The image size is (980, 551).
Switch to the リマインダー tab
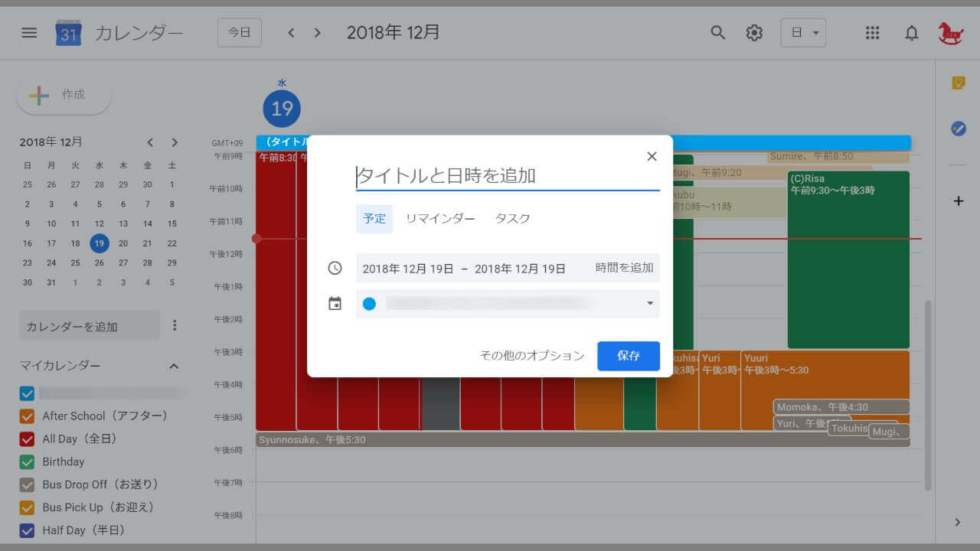(440, 219)
